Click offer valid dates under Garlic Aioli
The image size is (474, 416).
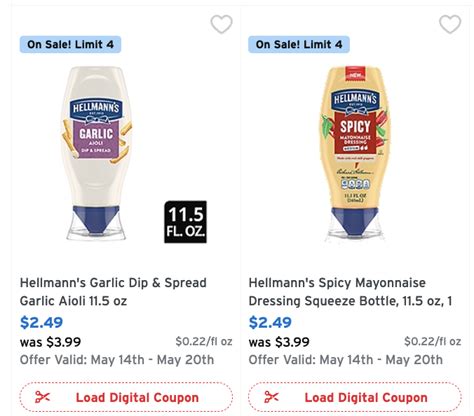click(x=117, y=360)
